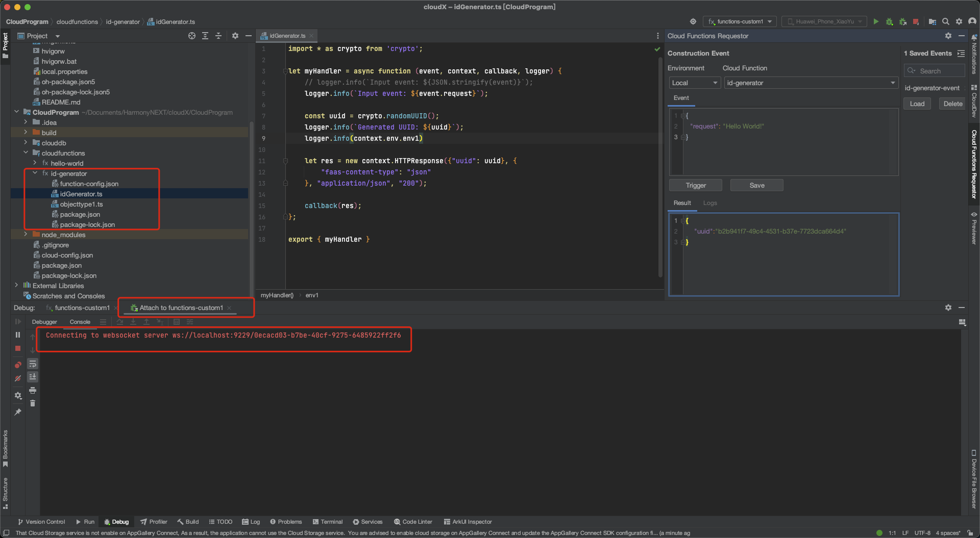View breakpoints in debug sidebar

tap(18, 365)
